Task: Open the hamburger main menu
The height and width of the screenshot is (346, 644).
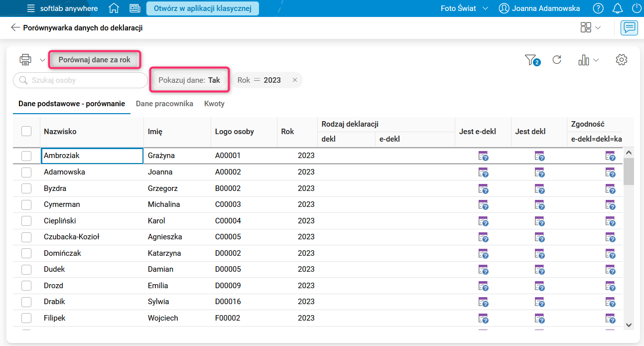Action: coord(31,8)
